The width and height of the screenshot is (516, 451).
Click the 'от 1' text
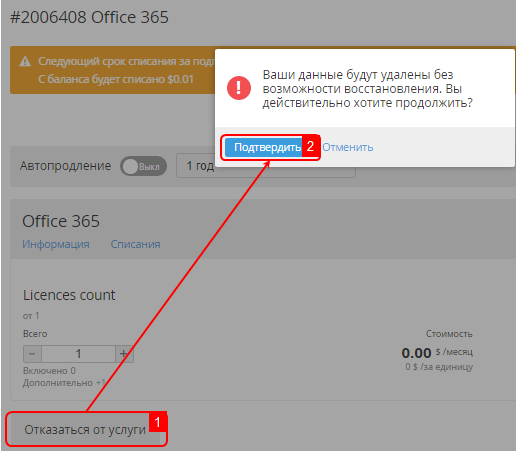pyautogui.click(x=31, y=315)
